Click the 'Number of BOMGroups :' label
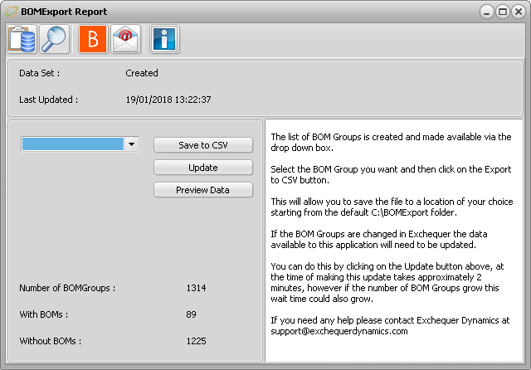The width and height of the screenshot is (531, 370). 67,288
